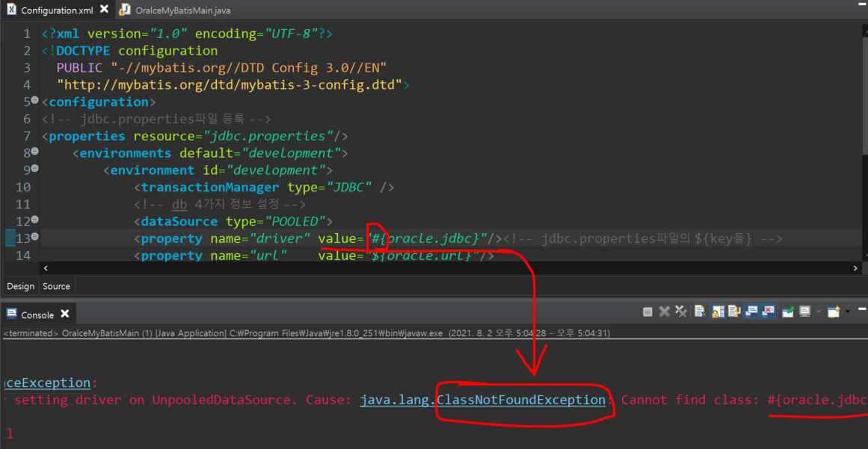Collapse the fold marker at line 13
Image resolution: width=868 pixels, height=449 pixels.
pyautogui.click(x=35, y=236)
